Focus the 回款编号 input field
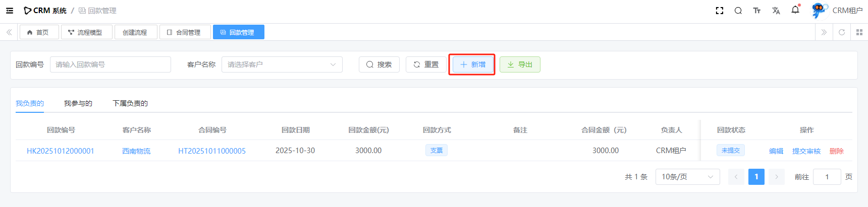The height and width of the screenshot is (207, 868). [110, 64]
